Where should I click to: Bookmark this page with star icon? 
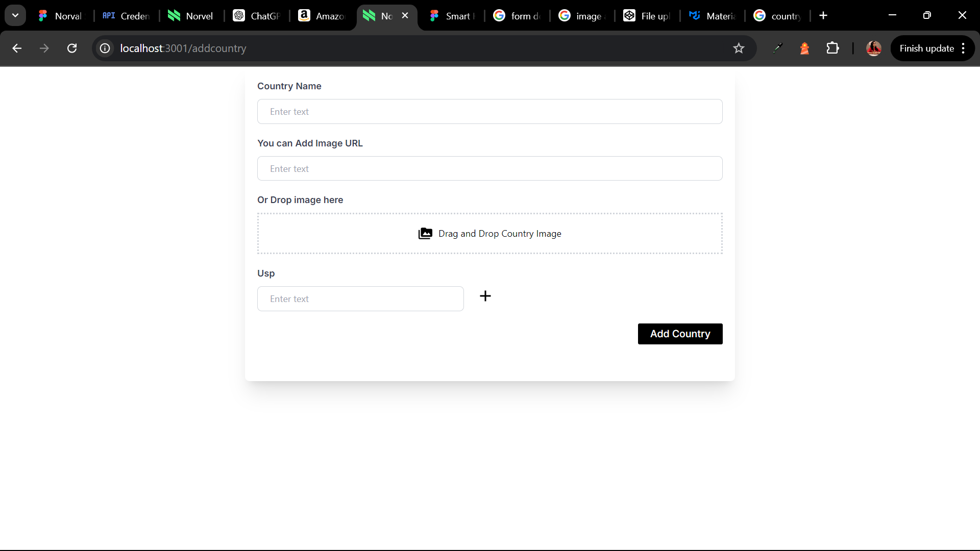738,48
